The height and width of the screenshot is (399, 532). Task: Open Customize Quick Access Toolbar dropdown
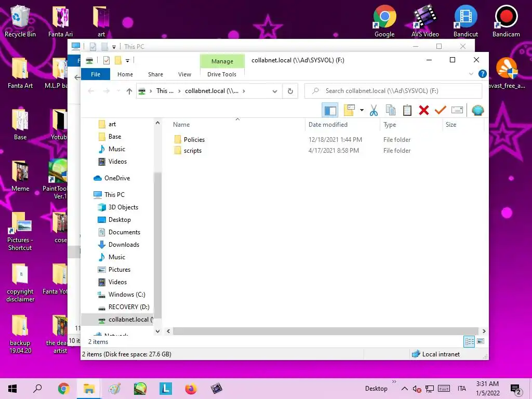[128, 61]
